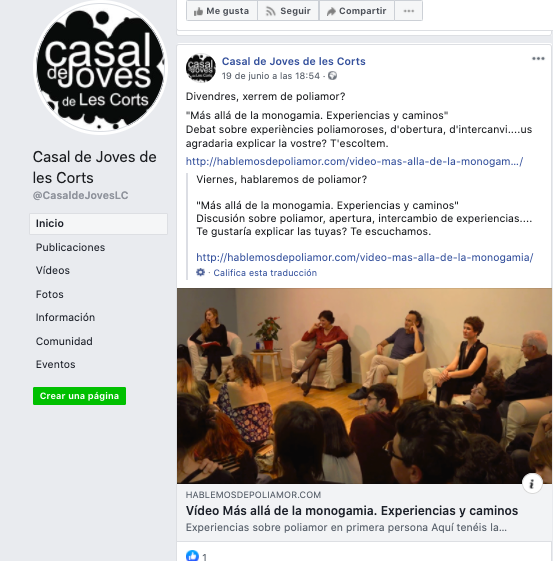Open Casal de Joves de les Corts post author link
Viewport: 553px width, 561px height.
tap(294, 62)
